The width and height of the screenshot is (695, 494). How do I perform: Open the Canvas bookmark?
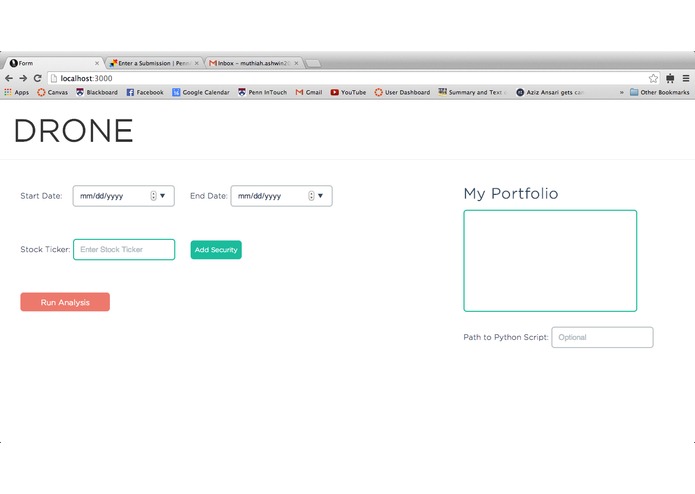click(53, 92)
